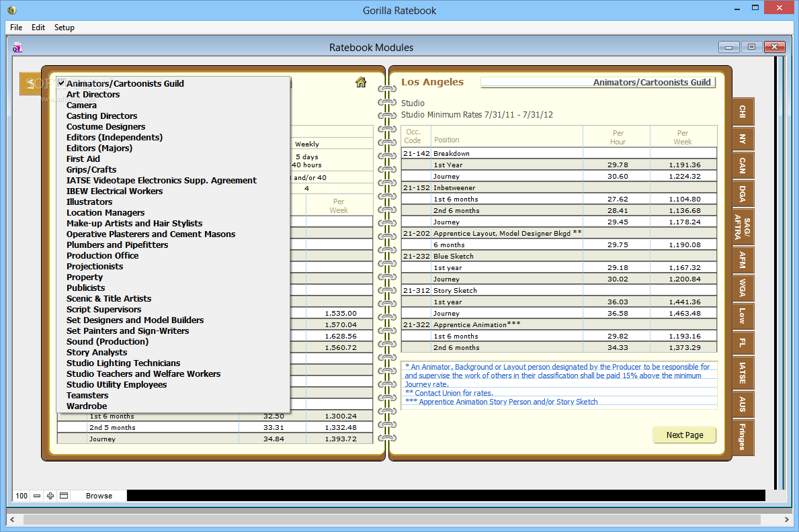799x532 pixels.
Task: Choose Scenic & Title Artists from the list
Action: click(173, 299)
